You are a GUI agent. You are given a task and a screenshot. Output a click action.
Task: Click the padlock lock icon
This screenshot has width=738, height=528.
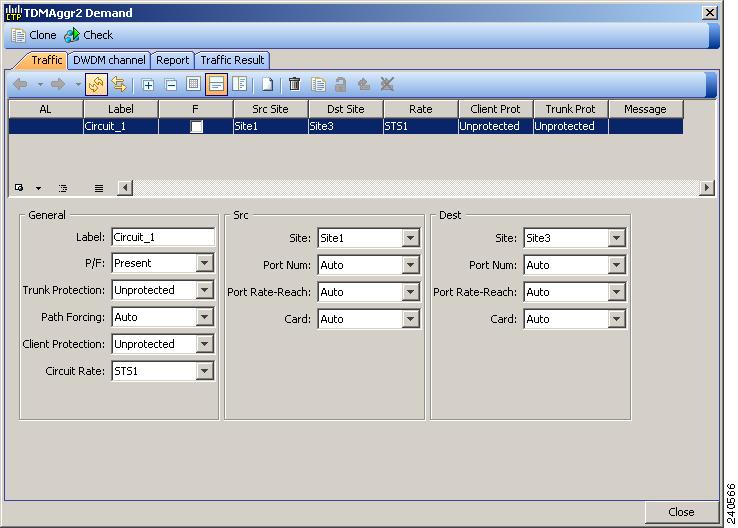pyautogui.click(x=340, y=85)
